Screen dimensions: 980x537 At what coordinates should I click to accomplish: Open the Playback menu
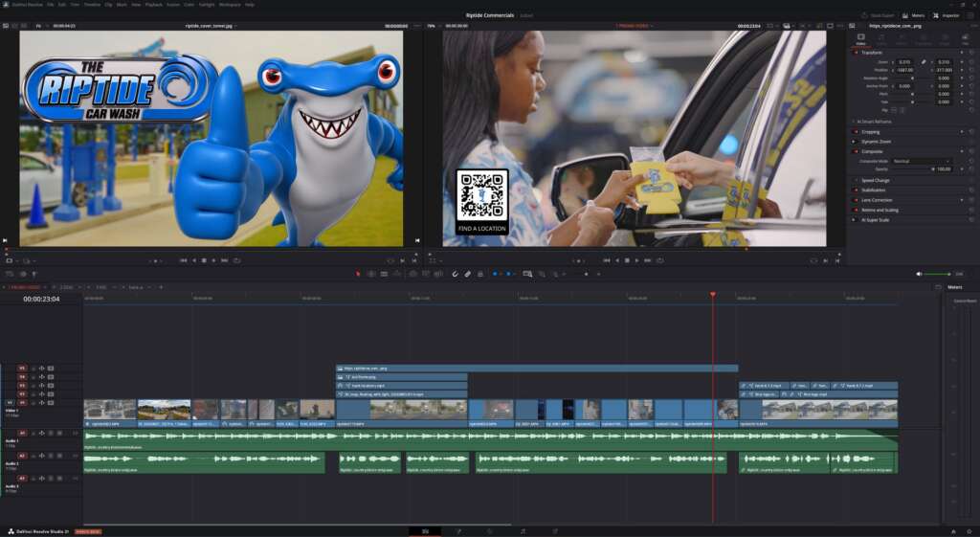[x=154, y=5]
